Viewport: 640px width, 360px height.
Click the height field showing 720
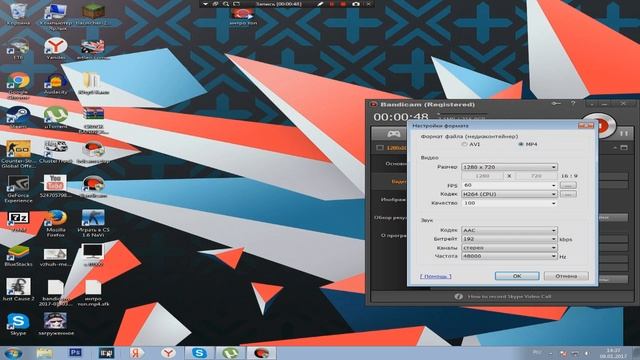coord(536,176)
